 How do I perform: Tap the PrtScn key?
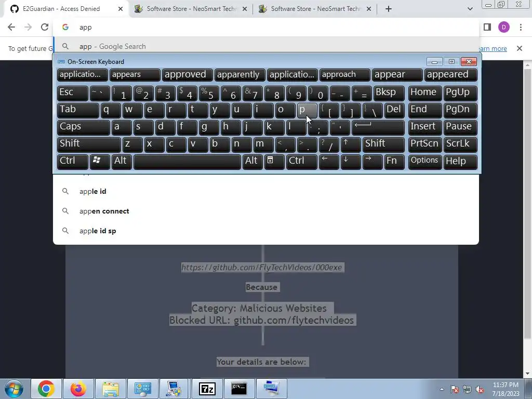[x=425, y=144]
